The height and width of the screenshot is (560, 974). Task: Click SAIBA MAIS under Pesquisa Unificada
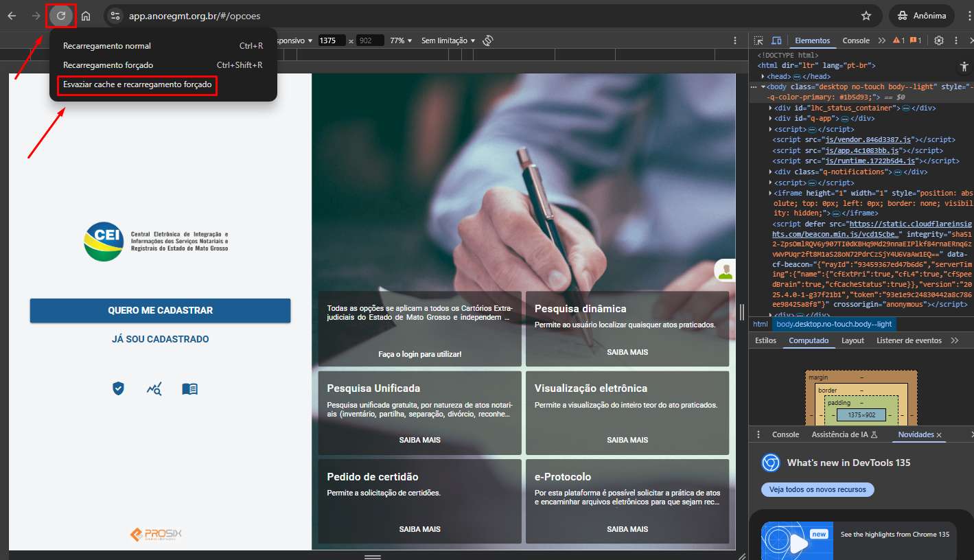419,440
